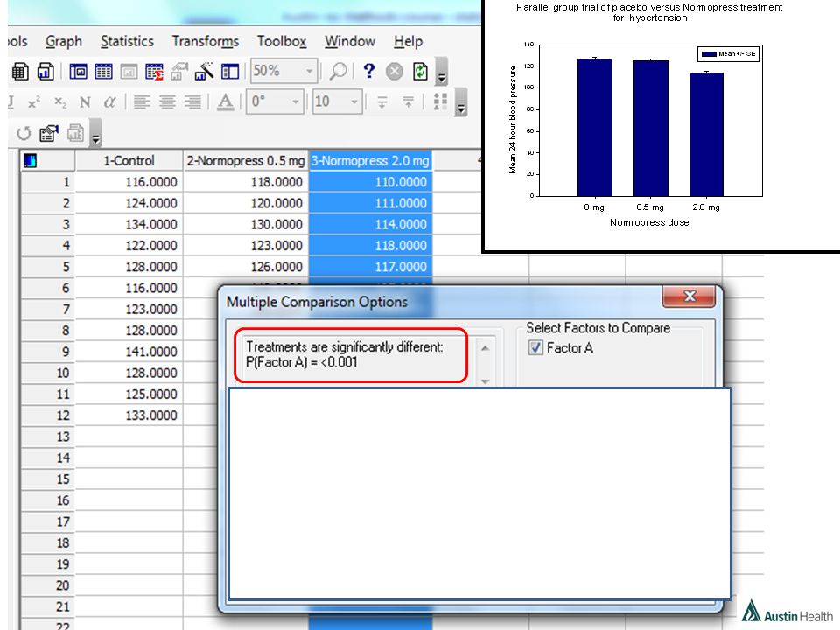Click the new worksheet icon in toolbar

coord(20,71)
